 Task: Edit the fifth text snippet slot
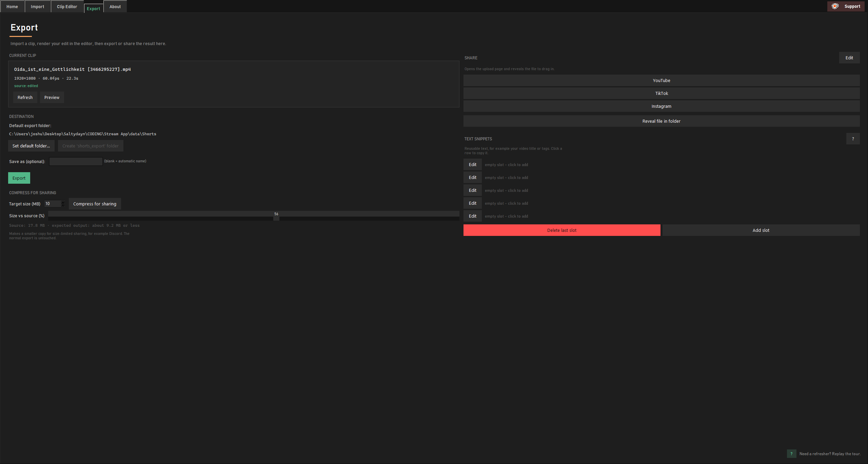pos(473,216)
